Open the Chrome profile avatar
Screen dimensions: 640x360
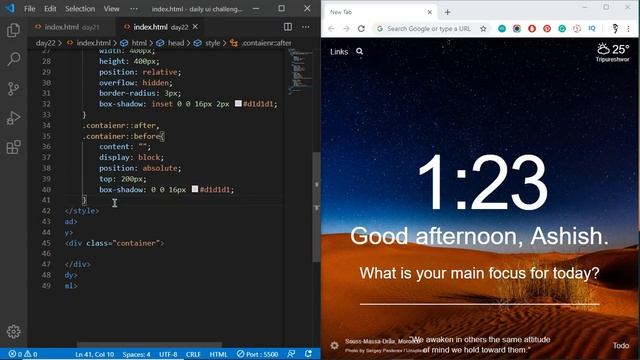[615, 29]
